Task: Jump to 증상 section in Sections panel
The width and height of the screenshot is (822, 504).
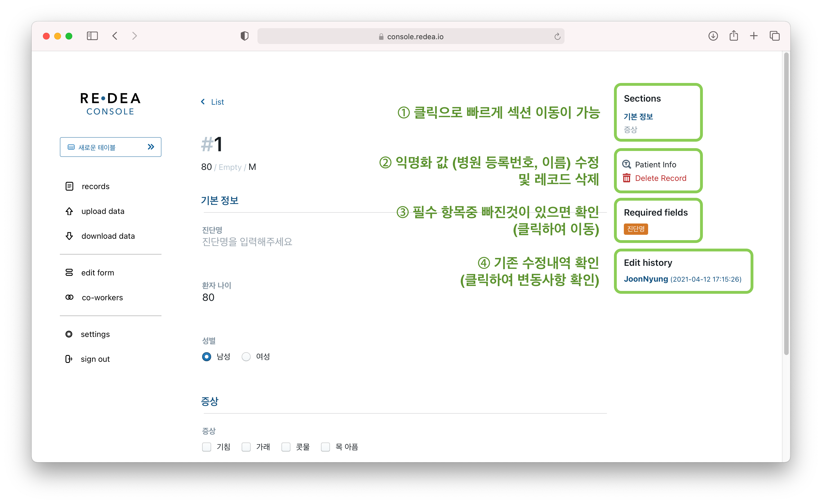Action: point(630,130)
